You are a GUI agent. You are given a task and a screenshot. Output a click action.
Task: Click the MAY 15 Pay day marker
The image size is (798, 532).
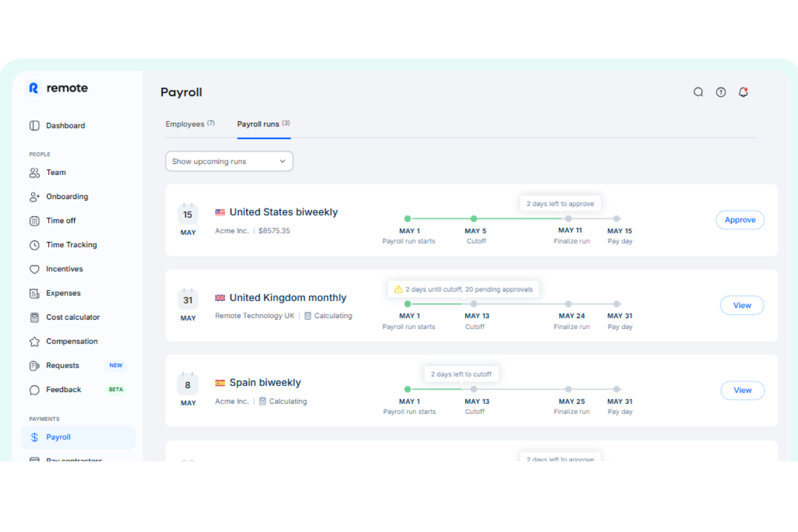(x=617, y=219)
